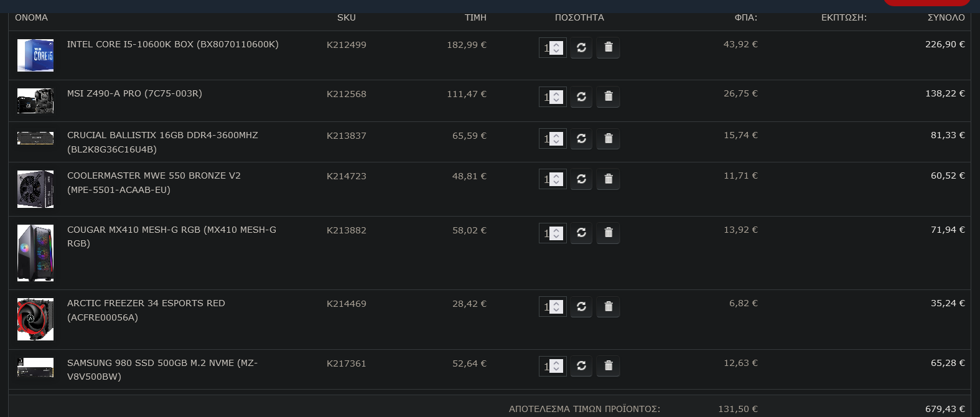Image resolution: width=980 pixels, height=417 pixels.
Task: Select SKU K214723
Action: pos(347,176)
